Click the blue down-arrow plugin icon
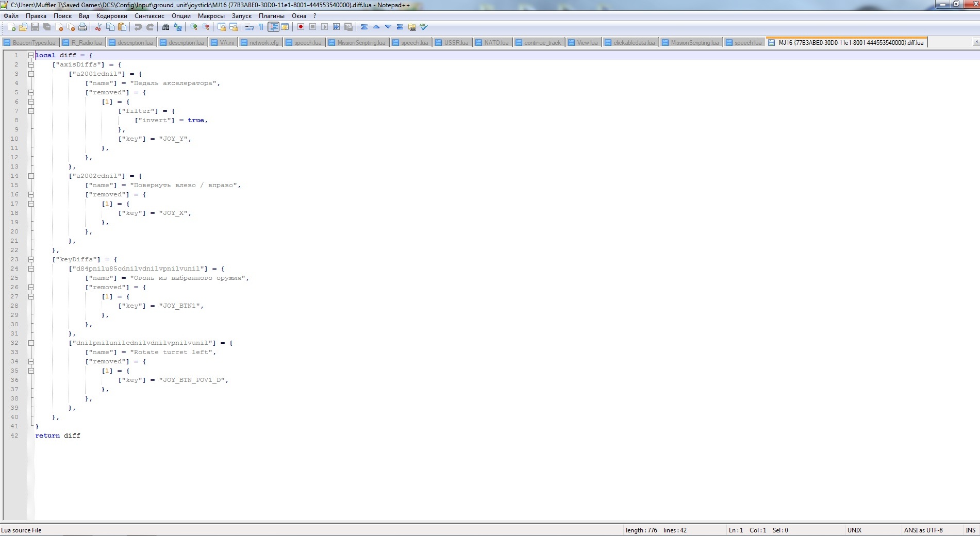The height and width of the screenshot is (536, 980). tap(388, 27)
